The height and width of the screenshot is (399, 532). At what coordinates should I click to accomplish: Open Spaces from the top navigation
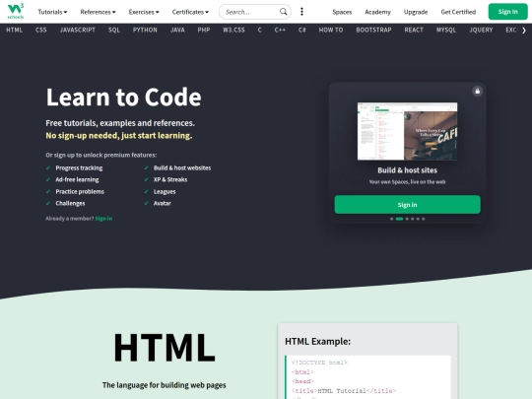342,12
